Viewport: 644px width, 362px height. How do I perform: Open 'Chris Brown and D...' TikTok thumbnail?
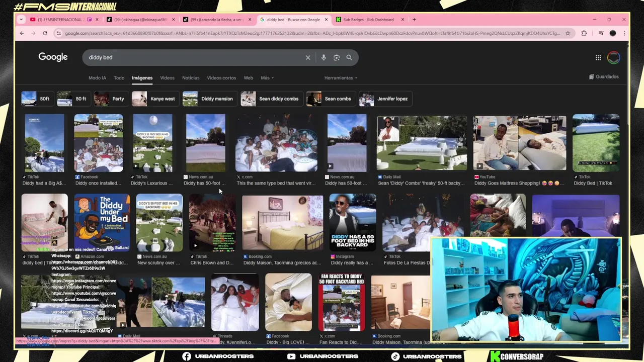(212, 223)
